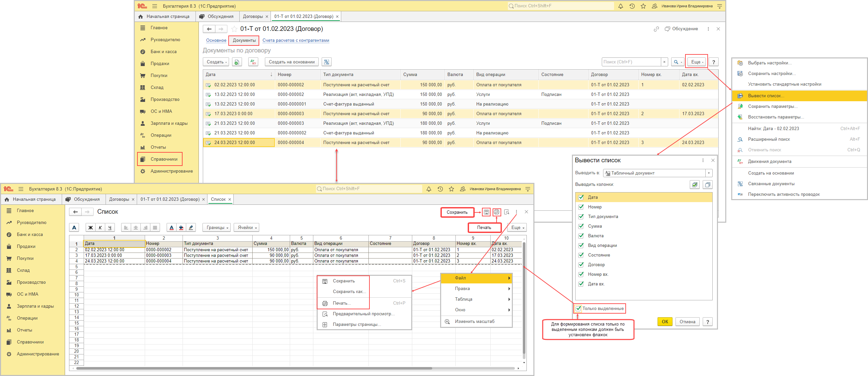Toggle Договор column checkbox

(581, 265)
